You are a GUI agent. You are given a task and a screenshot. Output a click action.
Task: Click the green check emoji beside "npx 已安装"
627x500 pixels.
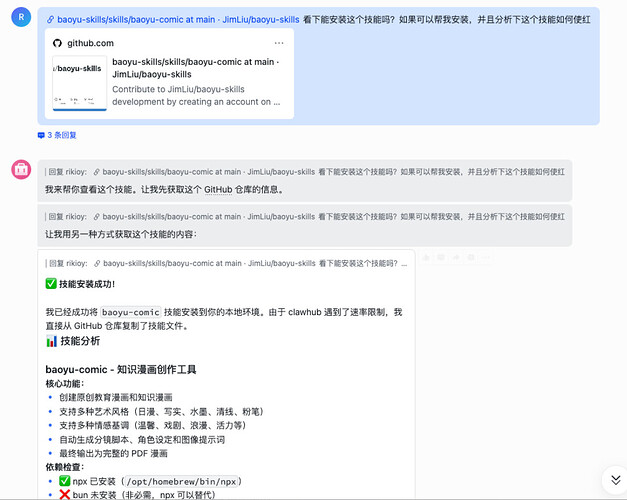coord(64,481)
